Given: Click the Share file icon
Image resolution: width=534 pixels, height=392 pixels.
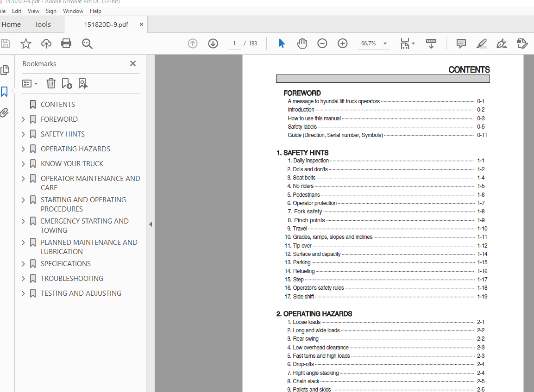Looking at the screenshot, I should coord(522,44).
